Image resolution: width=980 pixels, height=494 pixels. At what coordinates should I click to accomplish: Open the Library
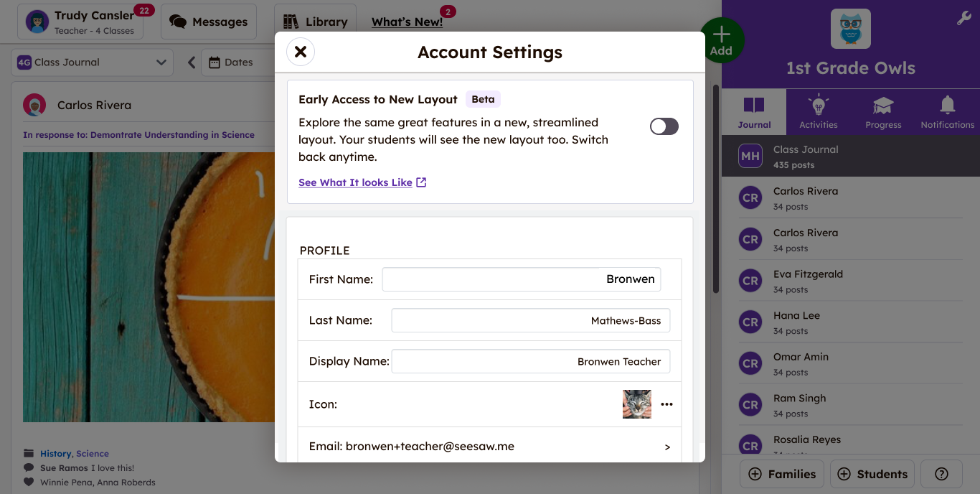pyautogui.click(x=316, y=22)
